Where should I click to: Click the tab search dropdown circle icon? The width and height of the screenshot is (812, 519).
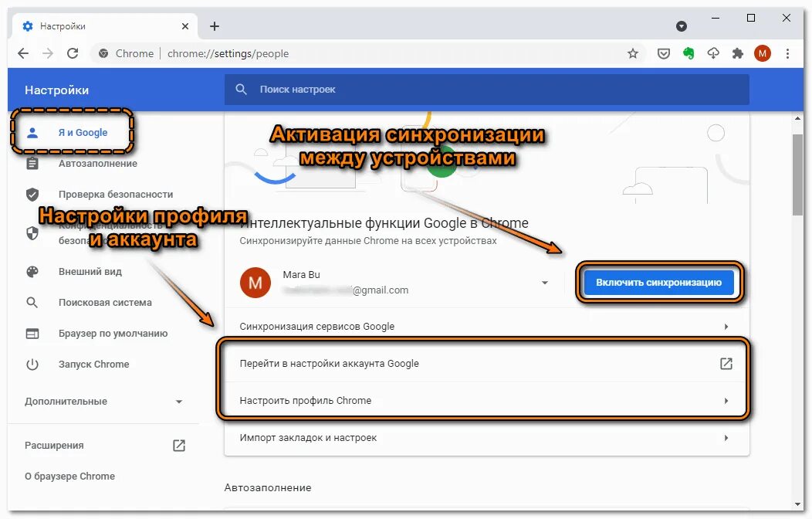pyautogui.click(x=682, y=26)
